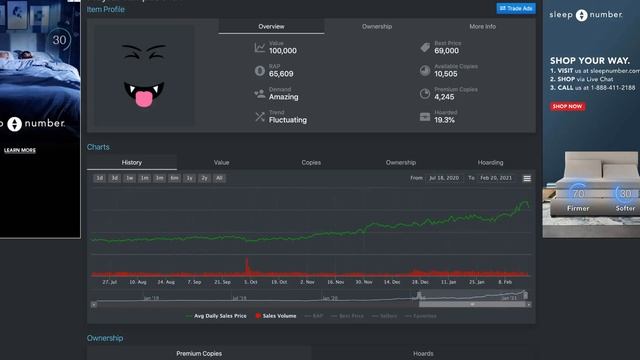Toggle Avg Daily Sales Price legend series
This screenshot has width=640, height=360.
point(216,316)
